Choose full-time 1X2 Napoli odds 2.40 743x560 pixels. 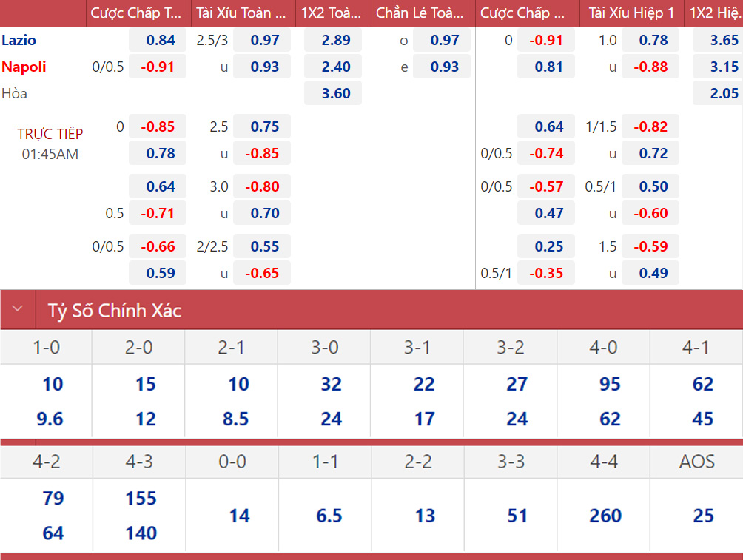333,67
